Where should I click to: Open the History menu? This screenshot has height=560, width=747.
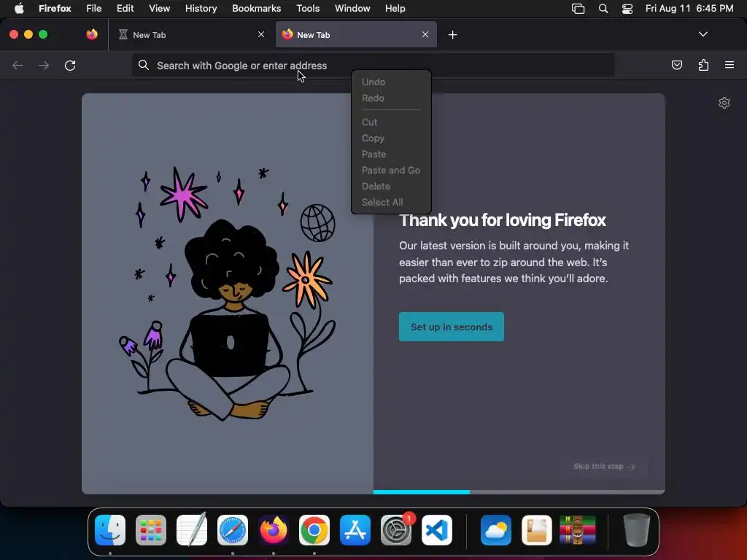201,9
